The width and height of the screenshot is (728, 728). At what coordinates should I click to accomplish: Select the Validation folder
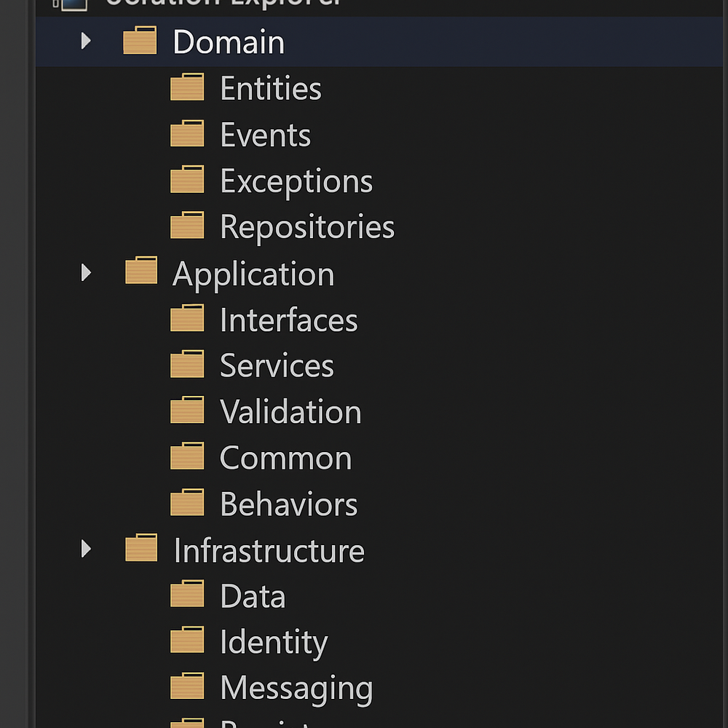pos(290,411)
